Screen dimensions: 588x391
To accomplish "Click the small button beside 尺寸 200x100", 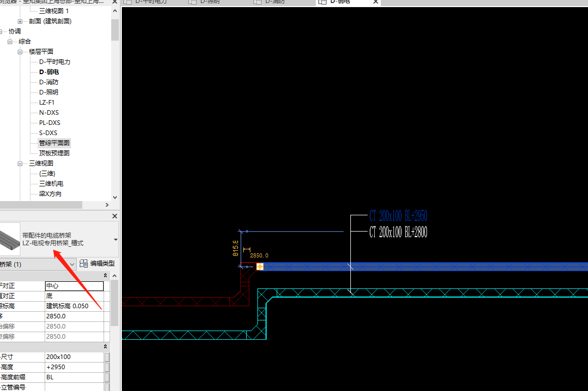I will 107,357.
